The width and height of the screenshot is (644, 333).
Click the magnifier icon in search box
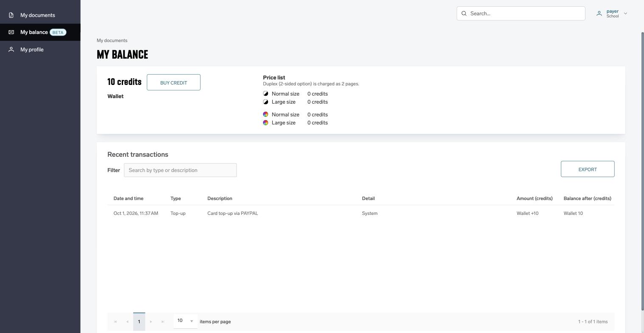tap(464, 14)
